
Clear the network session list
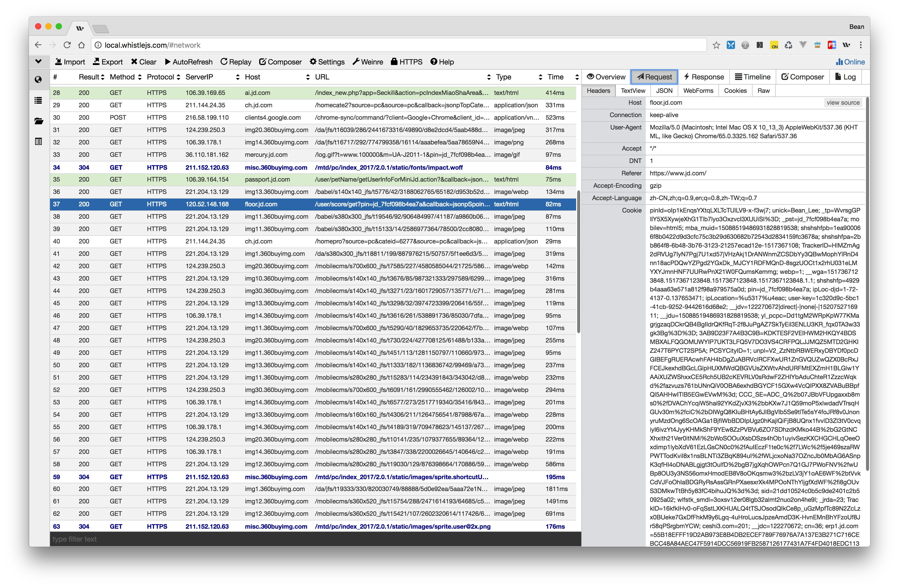(x=144, y=62)
